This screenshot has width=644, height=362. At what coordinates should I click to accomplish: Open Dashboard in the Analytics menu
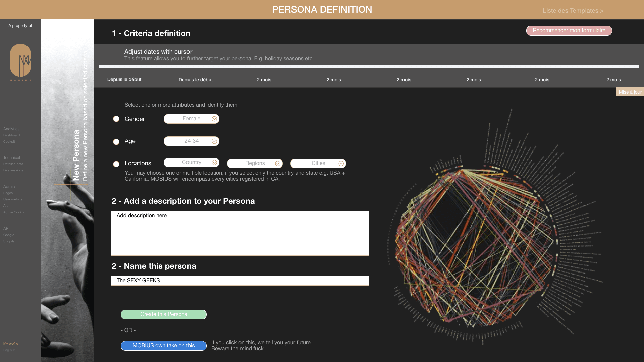coord(12,135)
